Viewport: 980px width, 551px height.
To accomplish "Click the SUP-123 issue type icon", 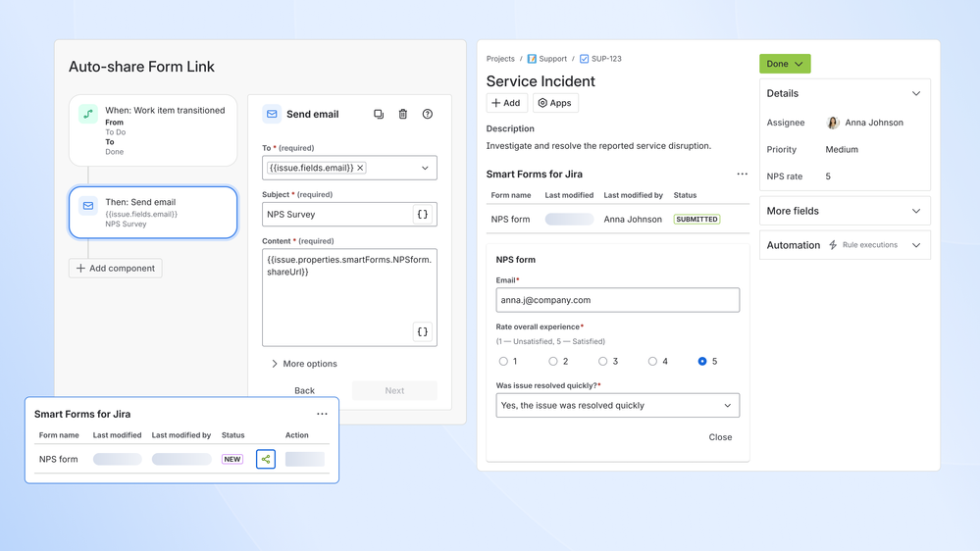I will point(584,59).
